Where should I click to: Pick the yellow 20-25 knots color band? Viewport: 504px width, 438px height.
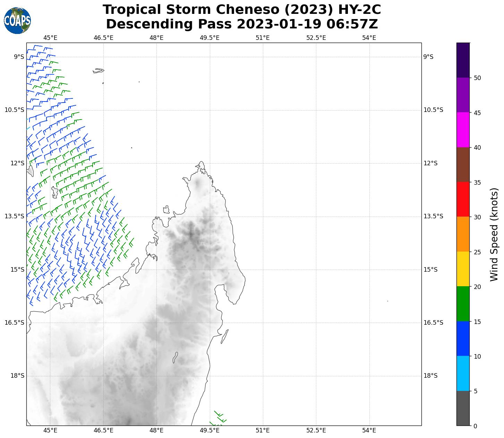coord(463,269)
